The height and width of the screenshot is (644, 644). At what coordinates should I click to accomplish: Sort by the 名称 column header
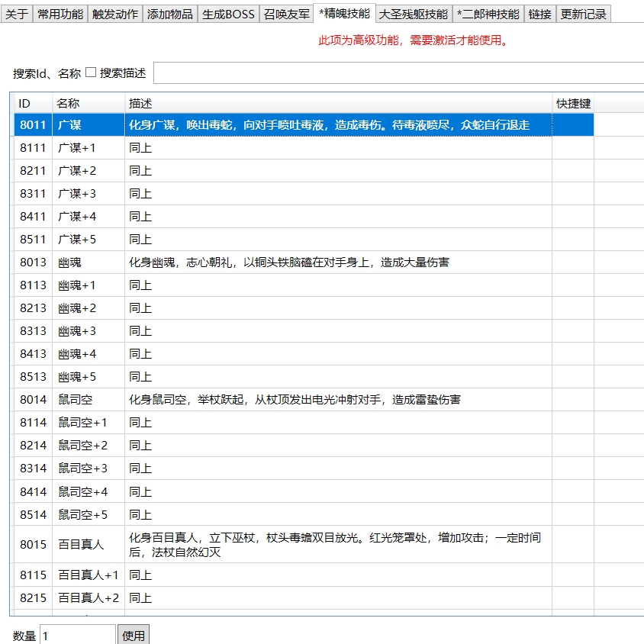tap(89, 104)
